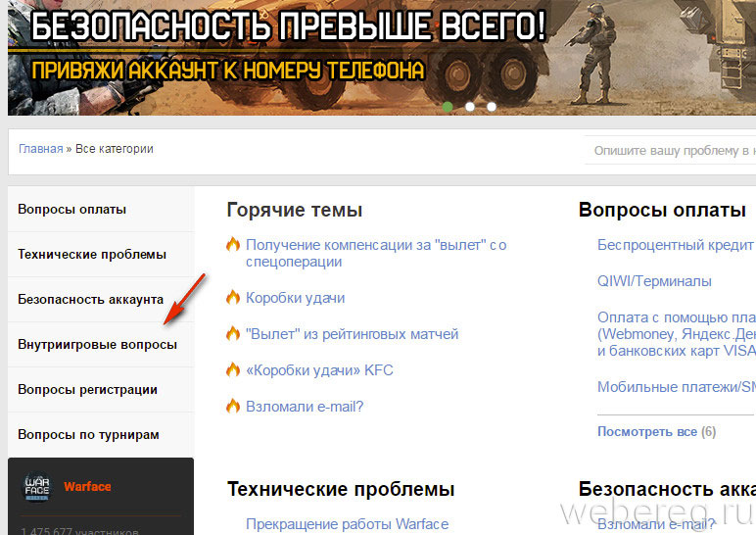Click flame icon beside hot Взломали e-mail?

click(x=233, y=407)
